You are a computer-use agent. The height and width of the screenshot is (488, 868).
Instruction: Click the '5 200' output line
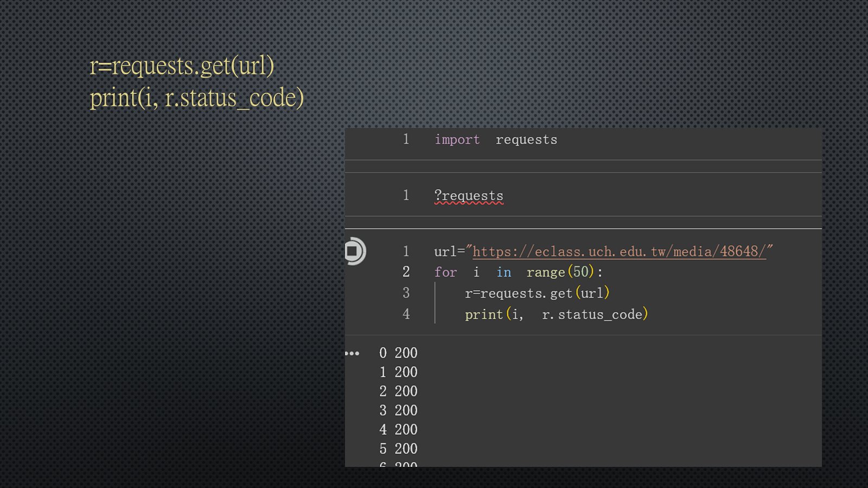coord(398,449)
